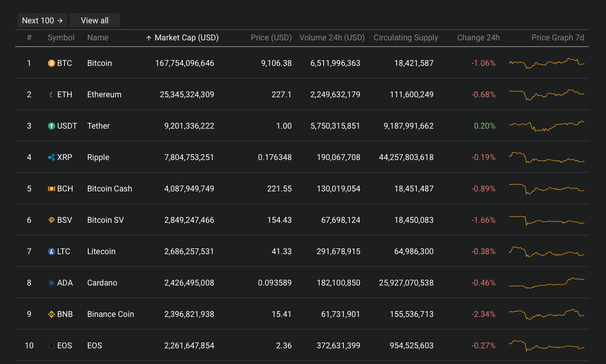
Task: Sort table by Change 24h header
Action: click(x=478, y=38)
